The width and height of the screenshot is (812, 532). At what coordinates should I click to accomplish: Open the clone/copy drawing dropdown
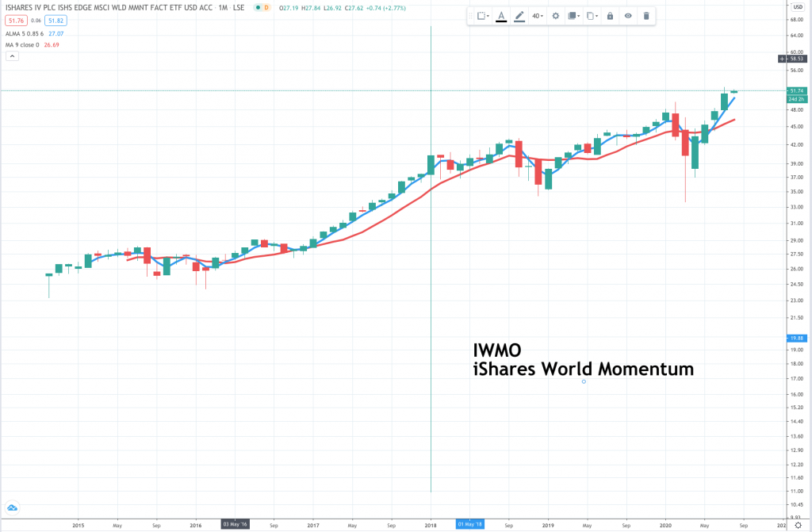pos(592,16)
